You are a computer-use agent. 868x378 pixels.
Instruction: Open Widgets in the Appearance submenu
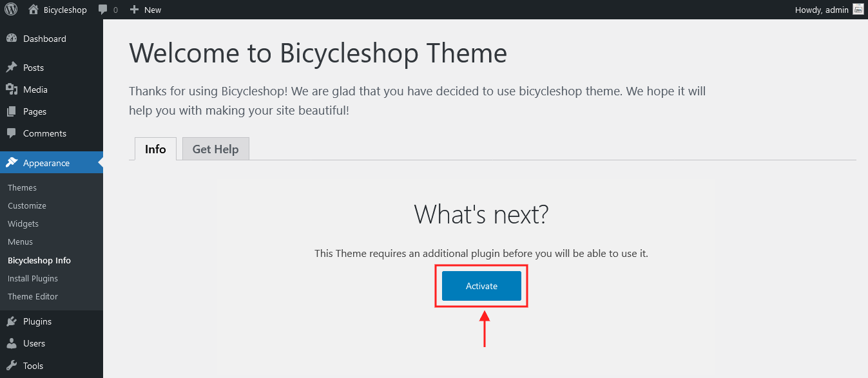click(x=23, y=223)
